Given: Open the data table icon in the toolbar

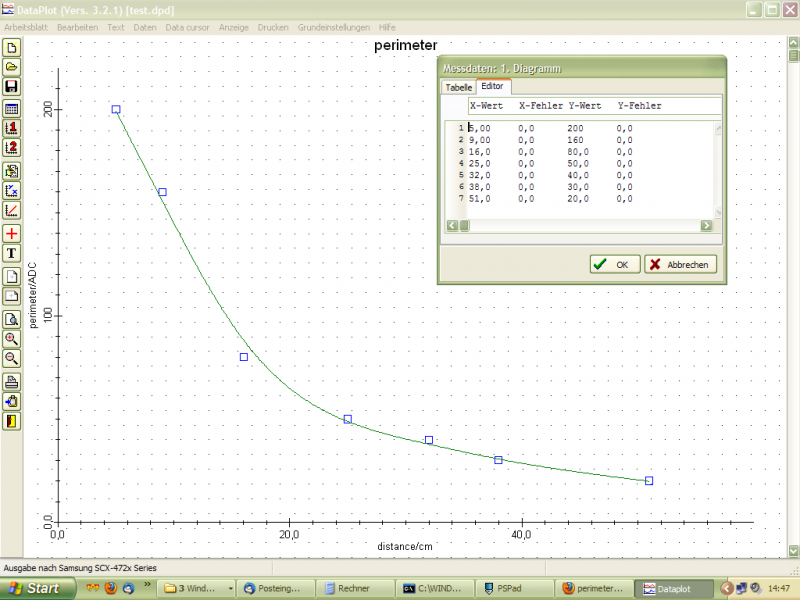Looking at the screenshot, I should [11, 108].
